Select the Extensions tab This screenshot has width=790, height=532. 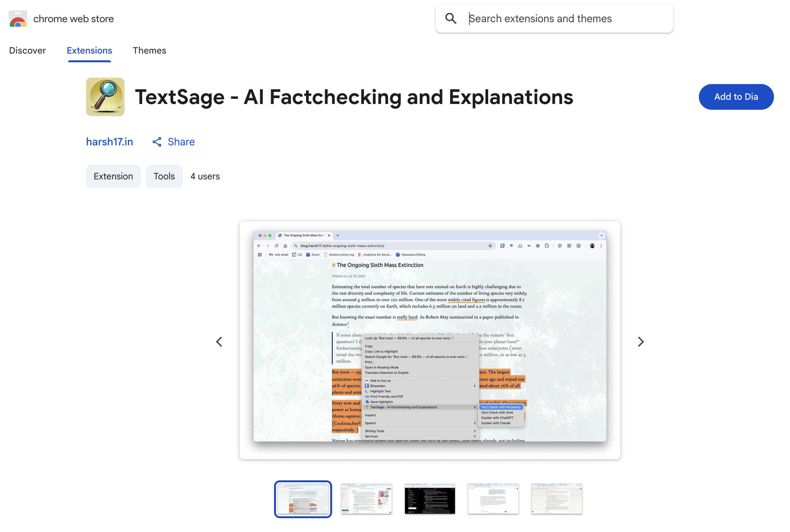pos(89,51)
